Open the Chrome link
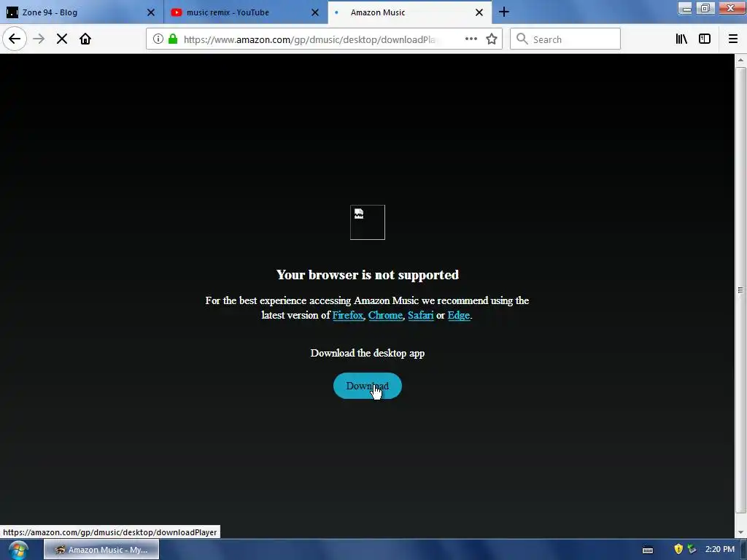The height and width of the screenshot is (560, 747). point(385,315)
